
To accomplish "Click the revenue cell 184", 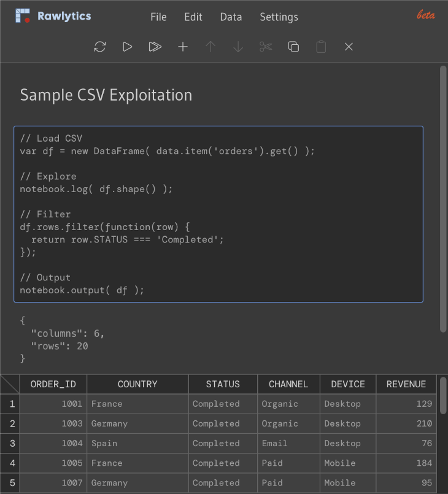I will click(x=406, y=463).
